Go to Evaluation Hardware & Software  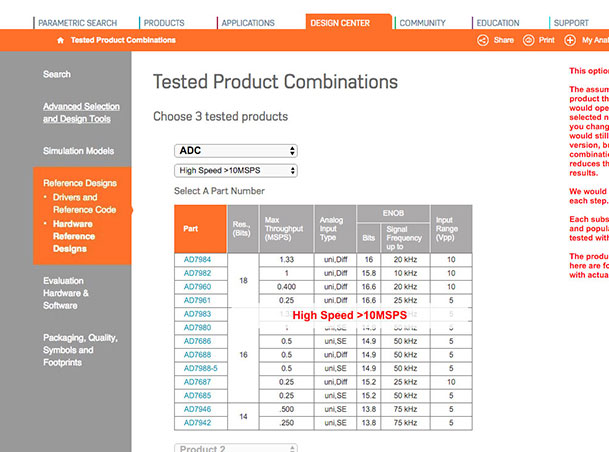76,293
